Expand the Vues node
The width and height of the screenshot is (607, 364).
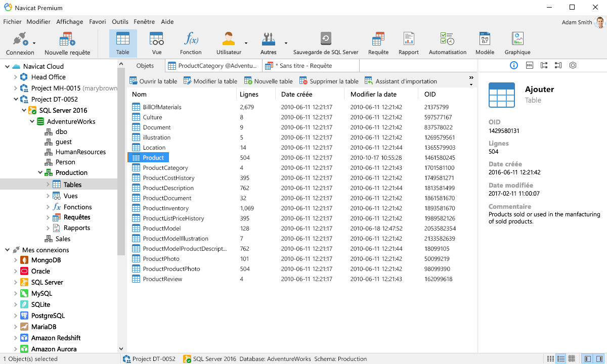click(48, 196)
